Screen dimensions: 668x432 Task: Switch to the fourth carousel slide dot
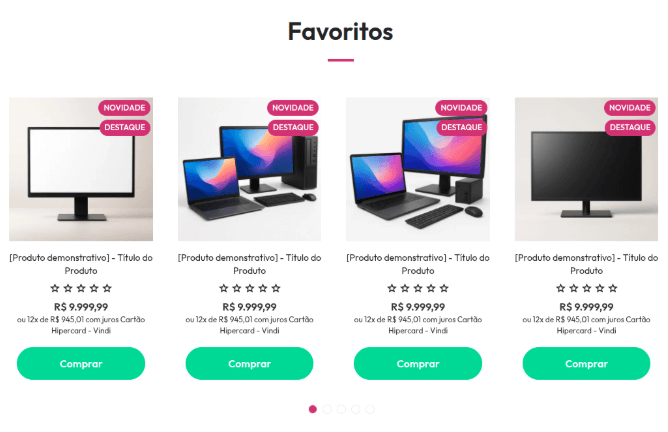[356, 409]
